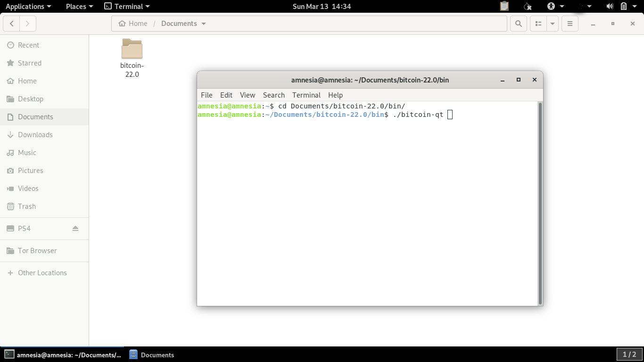Open Starred in Files sidebar
This screenshot has width=644, height=362.
click(44, 63)
